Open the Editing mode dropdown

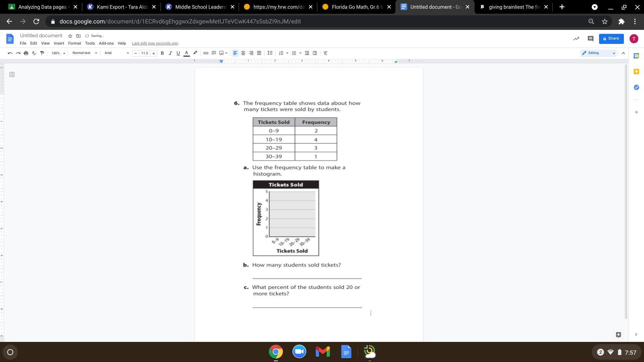click(598, 53)
